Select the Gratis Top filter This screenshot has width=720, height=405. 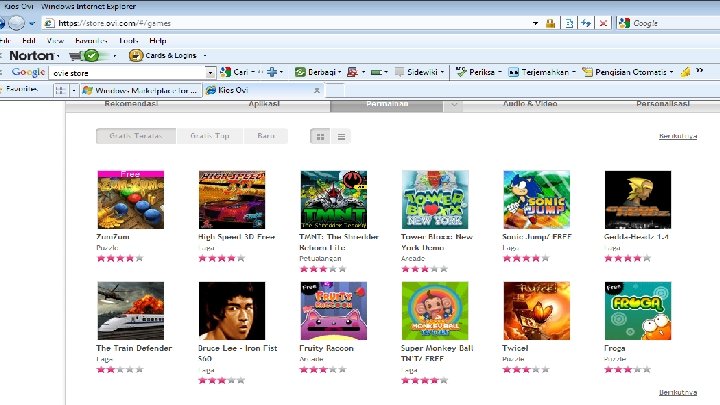point(210,136)
